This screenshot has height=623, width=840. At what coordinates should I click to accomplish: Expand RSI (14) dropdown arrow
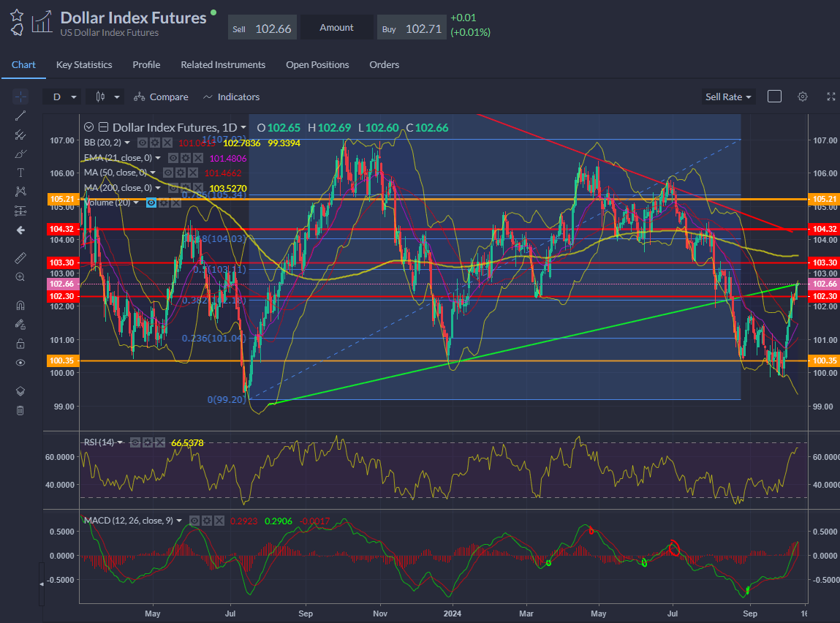(x=120, y=442)
